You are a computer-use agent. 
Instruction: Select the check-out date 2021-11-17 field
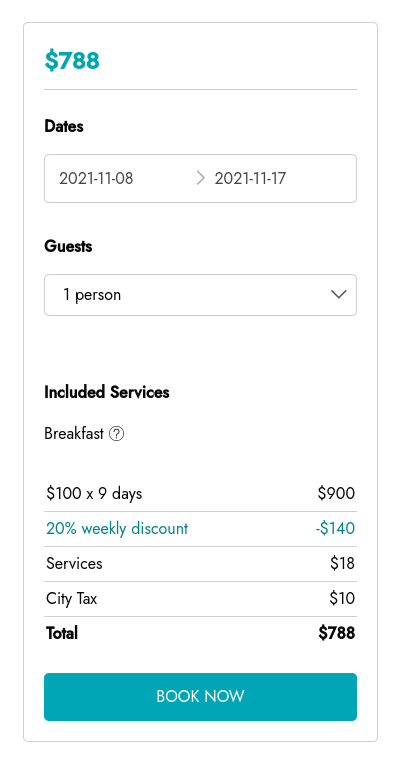250,178
